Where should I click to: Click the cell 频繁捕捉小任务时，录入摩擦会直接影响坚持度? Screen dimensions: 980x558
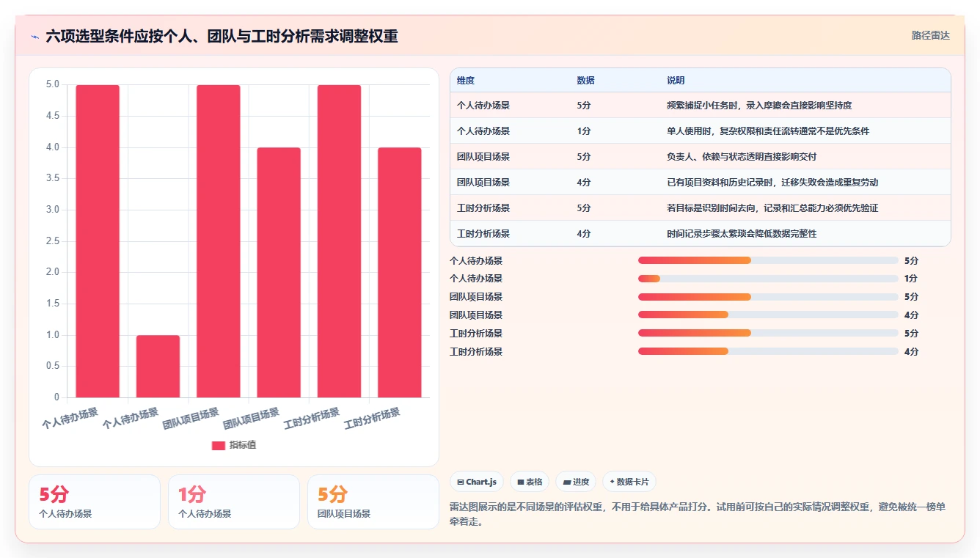[x=759, y=106]
